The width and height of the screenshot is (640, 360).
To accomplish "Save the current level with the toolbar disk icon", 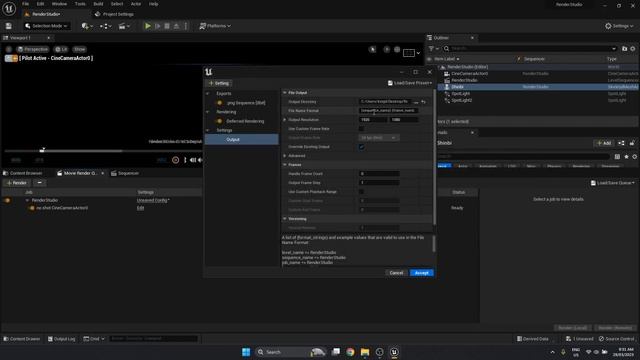I will point(9,26).
